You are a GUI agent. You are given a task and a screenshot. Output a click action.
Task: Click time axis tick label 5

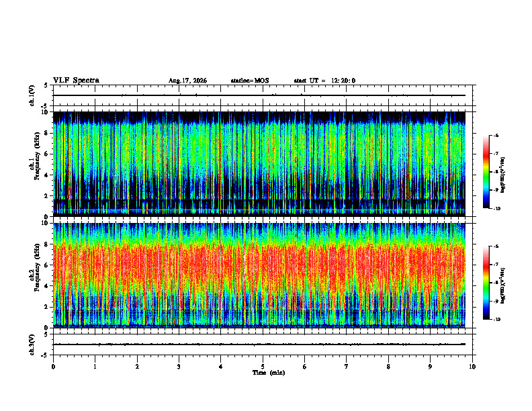pos(263,367)
